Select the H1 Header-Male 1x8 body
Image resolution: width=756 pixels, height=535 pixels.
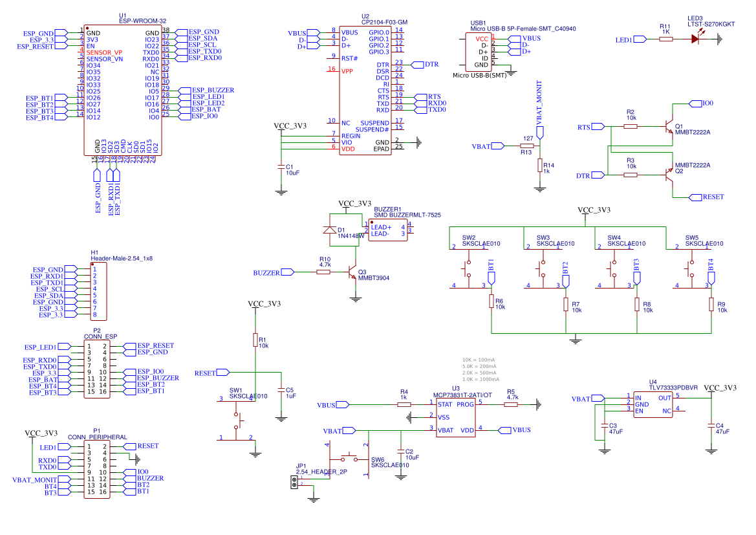point(99,291)
